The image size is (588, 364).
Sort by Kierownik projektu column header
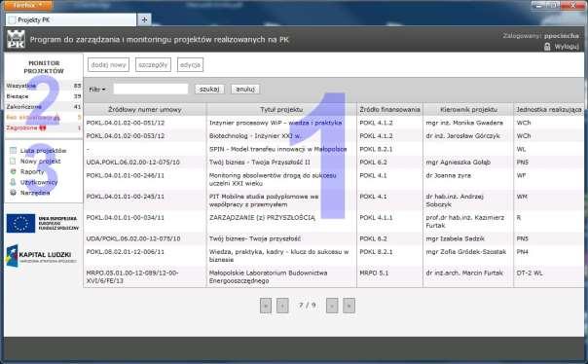point(468,109)
